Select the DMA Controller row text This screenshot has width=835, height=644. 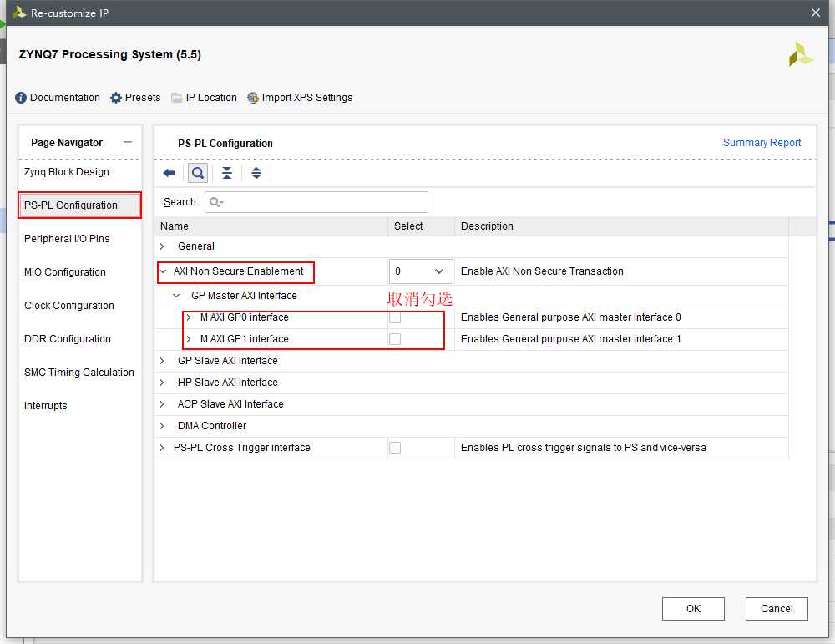pos(212,426)
